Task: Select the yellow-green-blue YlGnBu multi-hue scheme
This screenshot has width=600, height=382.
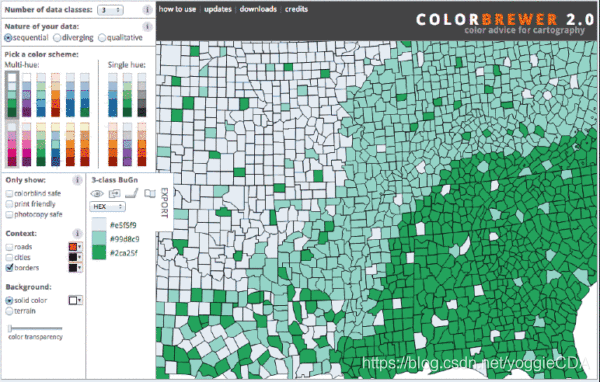Action: [55, 144]
